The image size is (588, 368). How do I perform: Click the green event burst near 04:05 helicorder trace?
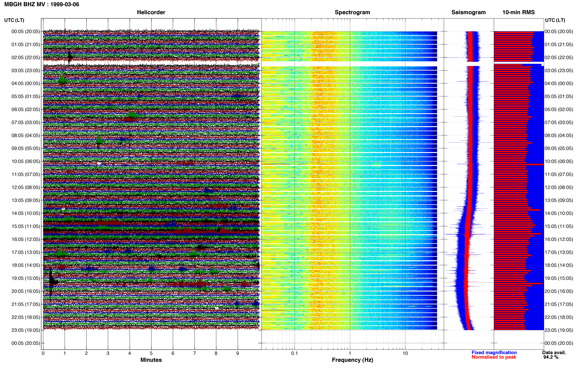pyautogui.click(x=62, y=80)
